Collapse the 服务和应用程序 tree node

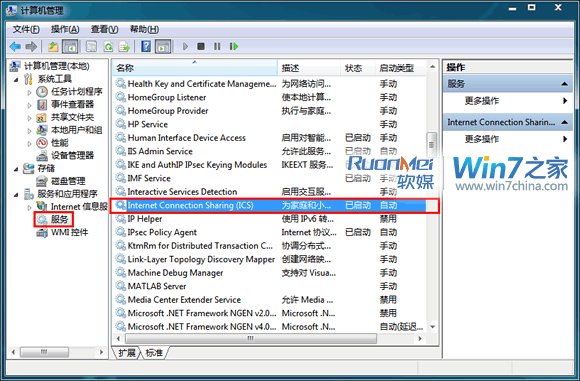(x=16, y=195)
